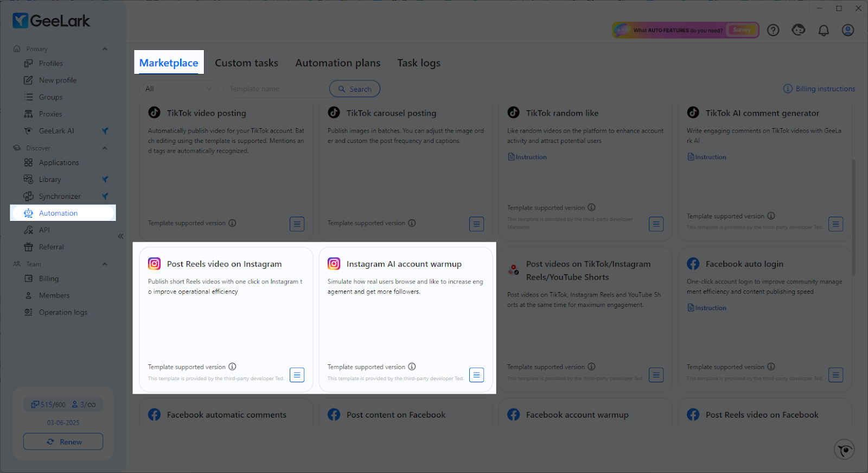The width and height of the screenshot is (868, 473).
Task: Open the help question mark icon
Action: coord(773,30)
